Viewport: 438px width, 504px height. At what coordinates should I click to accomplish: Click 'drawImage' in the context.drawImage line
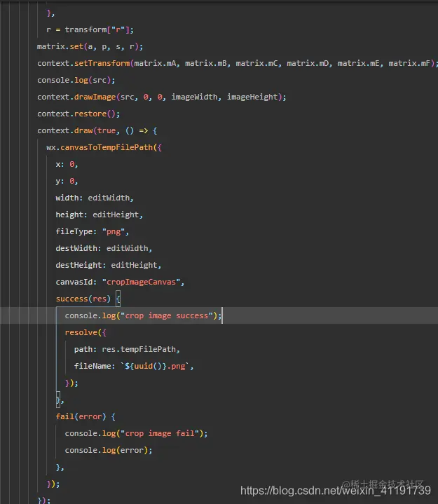95,97
